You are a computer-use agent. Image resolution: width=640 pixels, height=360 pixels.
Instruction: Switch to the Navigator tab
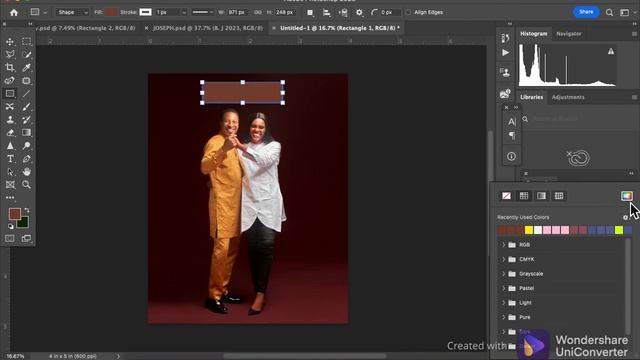569,34
